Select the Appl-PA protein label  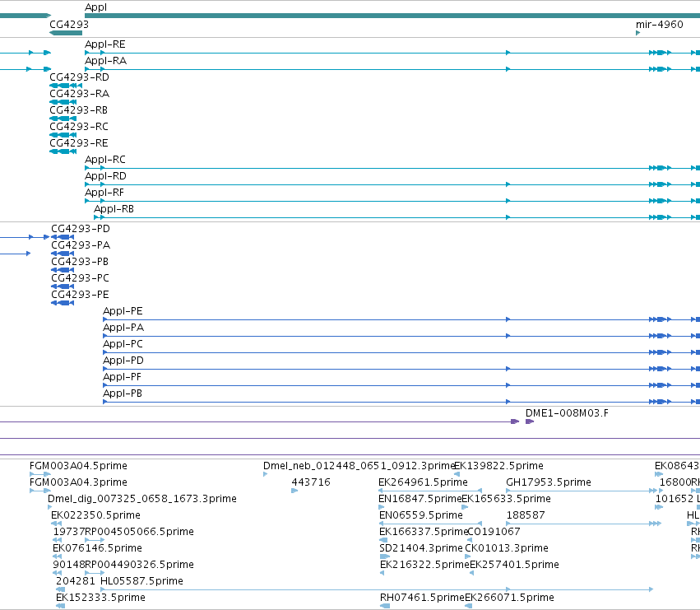tap(123, 328)
